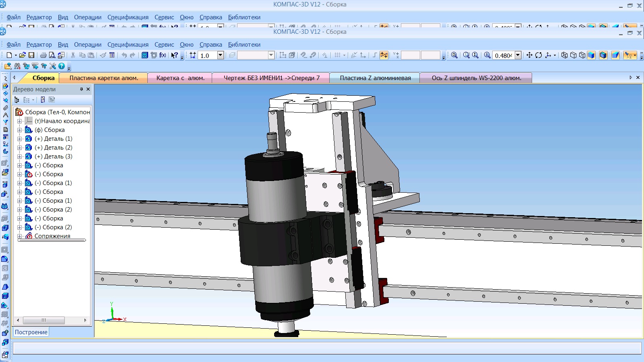Click the command input field at the bottom
The width and height of the screenshot is (644, 362).
pyautogui.click(x=327, y=348)
